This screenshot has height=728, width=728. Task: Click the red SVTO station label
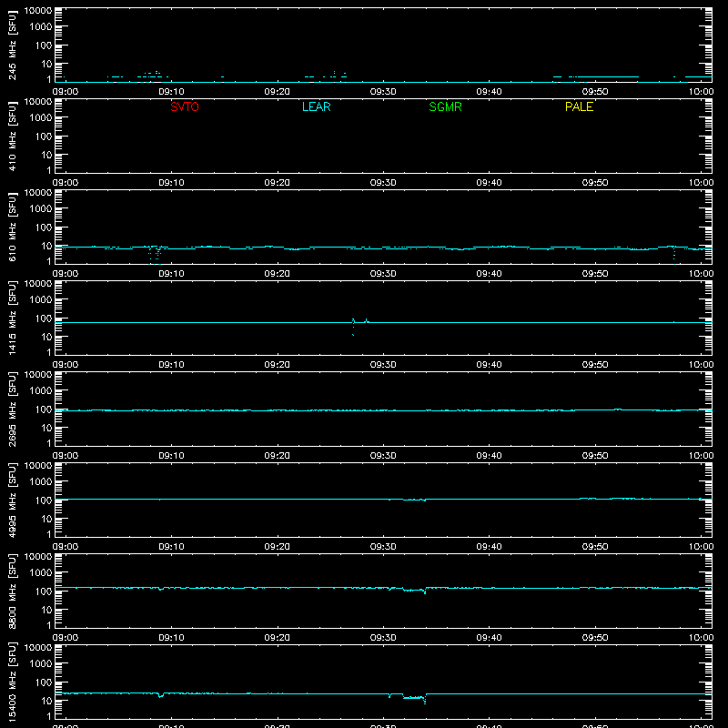coord(185,106)
